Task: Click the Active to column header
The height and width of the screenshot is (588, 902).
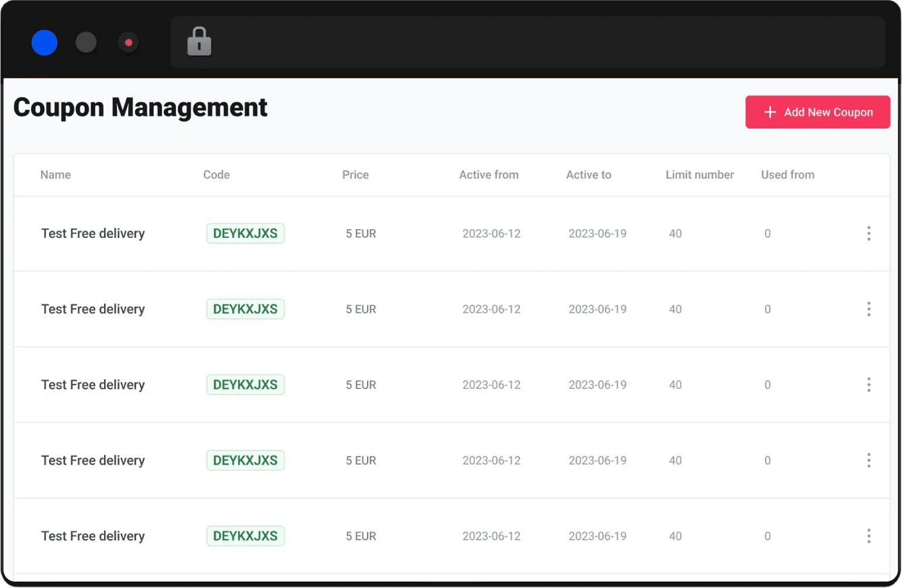Action: pyautogui.click(x=588, y=175)
